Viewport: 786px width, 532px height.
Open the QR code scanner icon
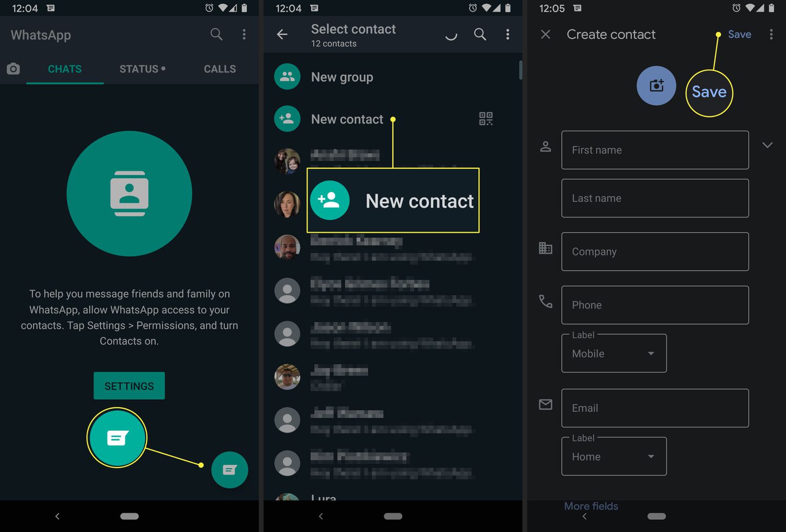point(486,119)
